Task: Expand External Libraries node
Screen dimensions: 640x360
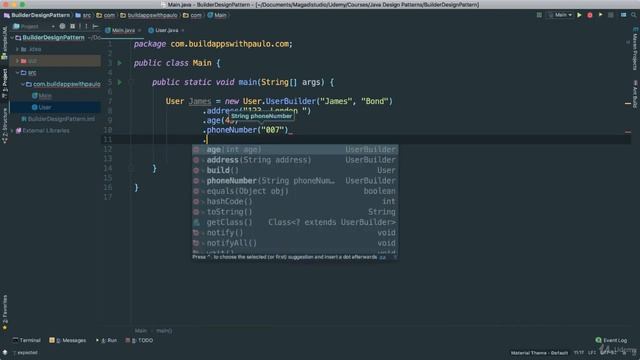Action: [x=12, y=131]
